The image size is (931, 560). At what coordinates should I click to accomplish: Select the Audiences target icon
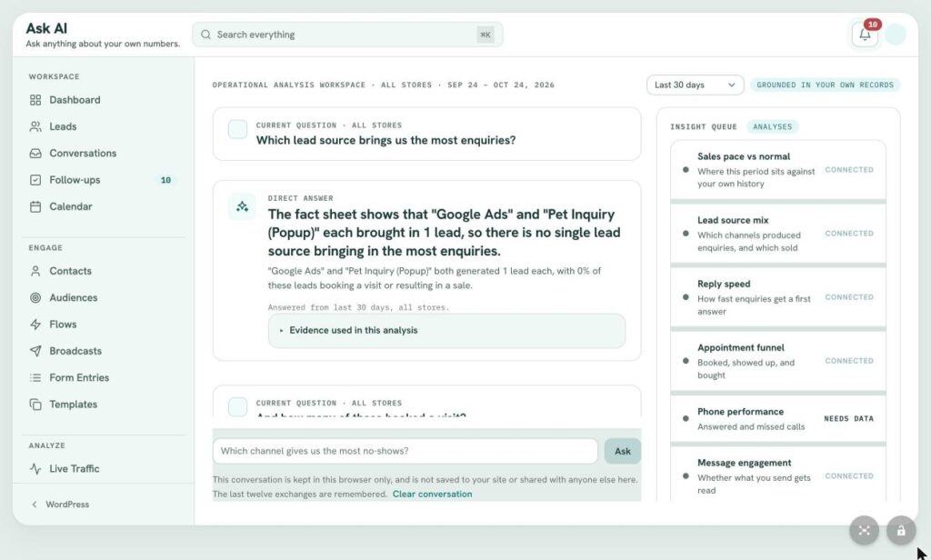(x=35, y=297)
